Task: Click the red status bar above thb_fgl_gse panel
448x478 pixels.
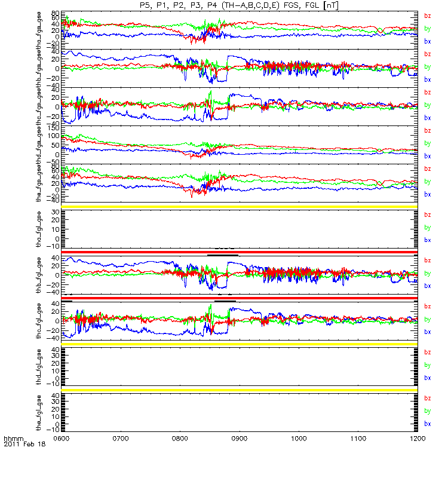Action: [240, 252]
